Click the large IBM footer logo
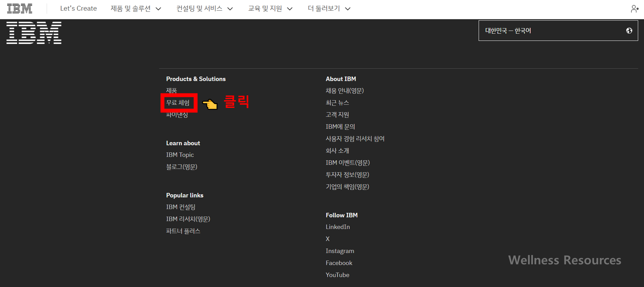Viewport: 644px width, 287px height. (x=34, y=33)
